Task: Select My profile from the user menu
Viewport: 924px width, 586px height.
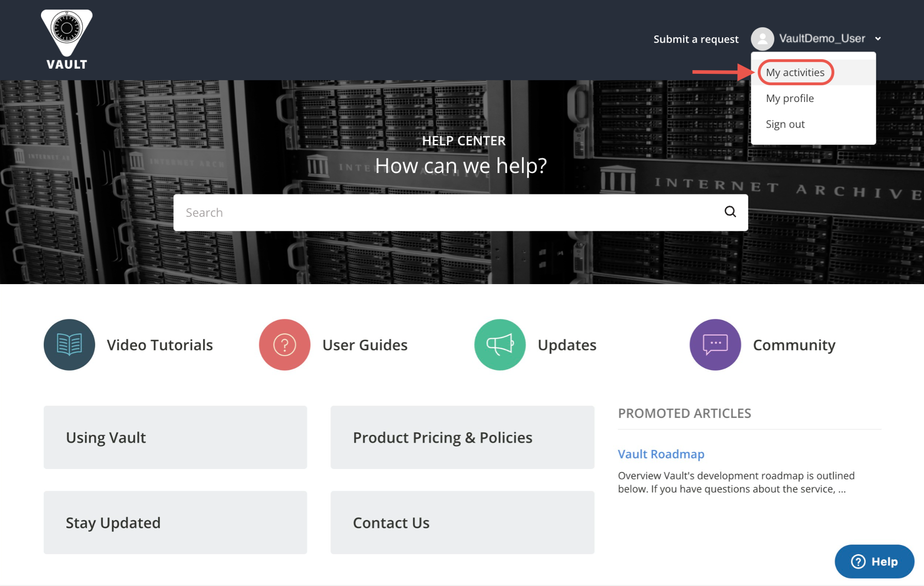Action: [790, 98]
